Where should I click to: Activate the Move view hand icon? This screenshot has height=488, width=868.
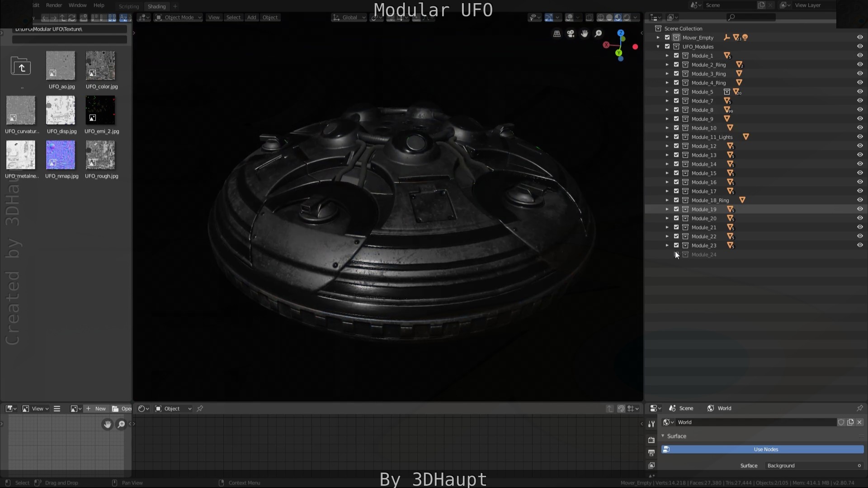tap(585, 33)
